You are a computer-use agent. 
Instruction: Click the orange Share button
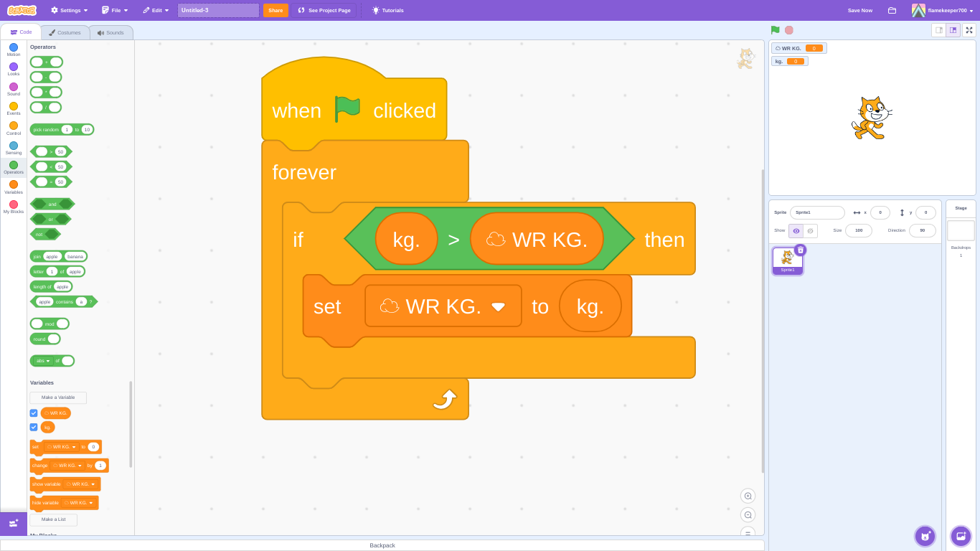tap(275, 10)
